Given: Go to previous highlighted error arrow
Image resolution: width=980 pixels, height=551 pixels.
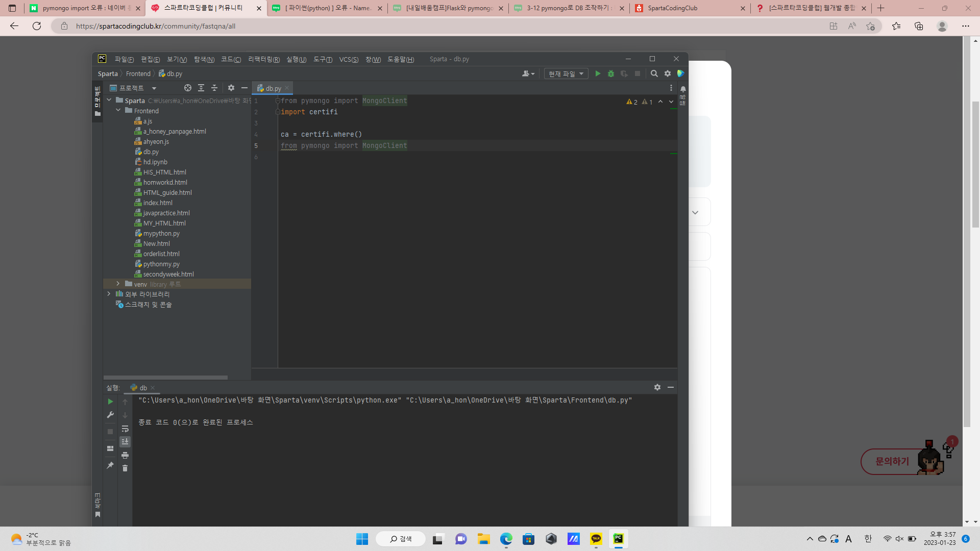Looking at the screenshot, I should point(660,102).
